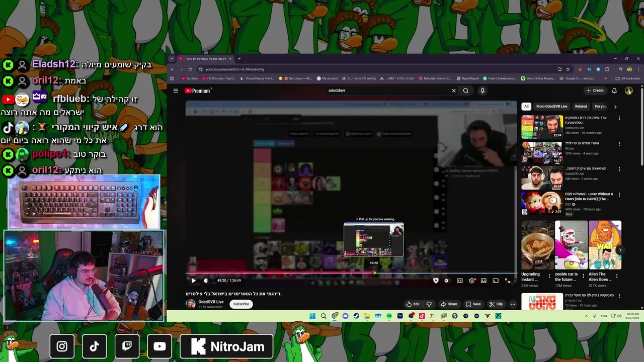644x362 pixels.
Task: Clear the odeddsvr search text
Action: coord(453,90)
